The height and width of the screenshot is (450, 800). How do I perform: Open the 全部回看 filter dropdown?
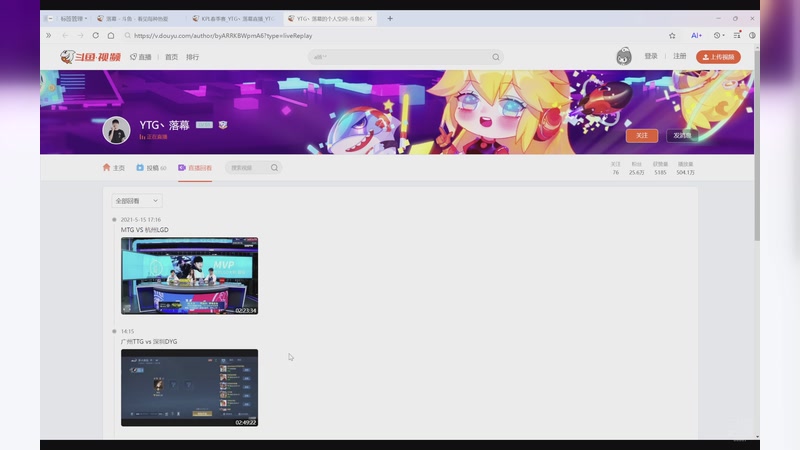click(x=137, y=201)
